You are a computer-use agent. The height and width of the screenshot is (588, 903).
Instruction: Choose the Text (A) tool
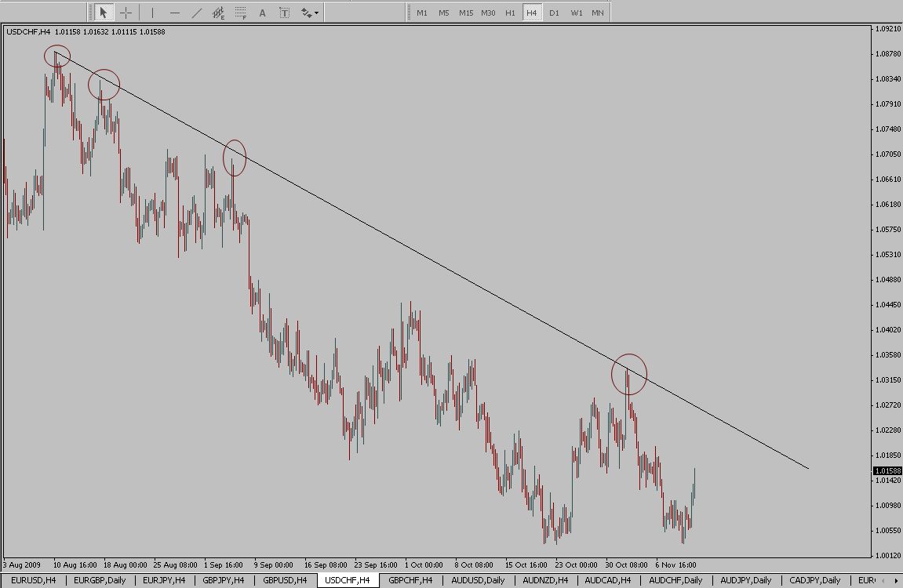[262, 13]
